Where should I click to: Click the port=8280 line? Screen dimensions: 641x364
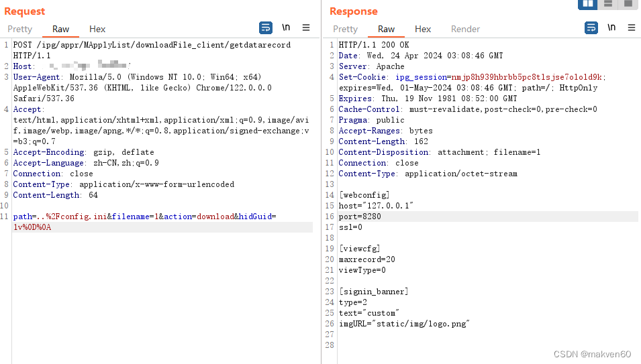(x=360, y=217)
